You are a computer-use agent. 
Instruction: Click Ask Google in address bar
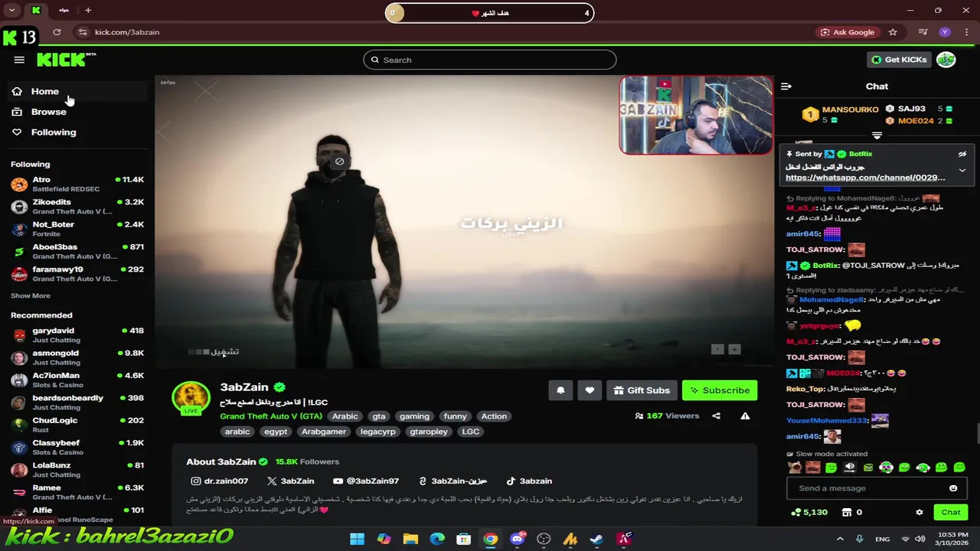(x=848, y=32)
